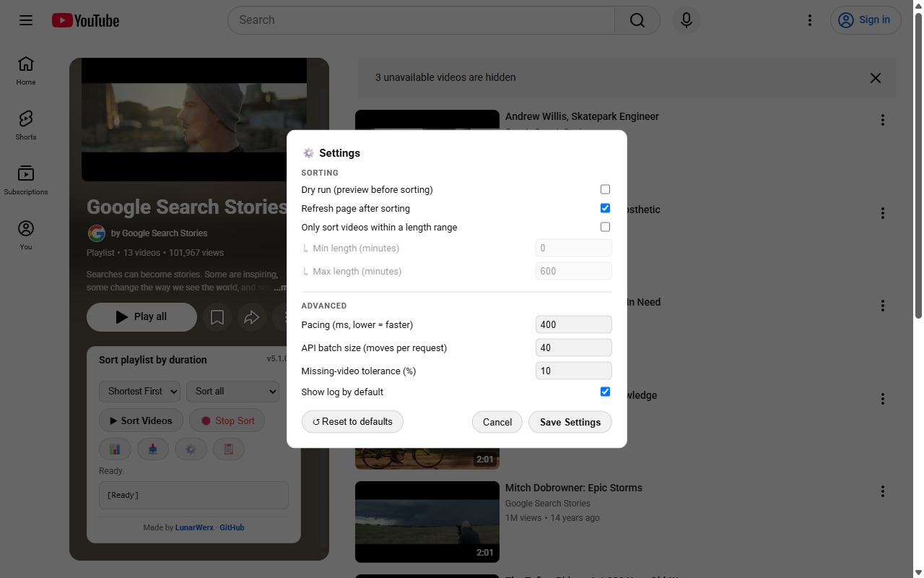This screenshot has width=924, height=578.
Task: Open the YouTube guide hamburger menu
Action: (x=26, y=20)
